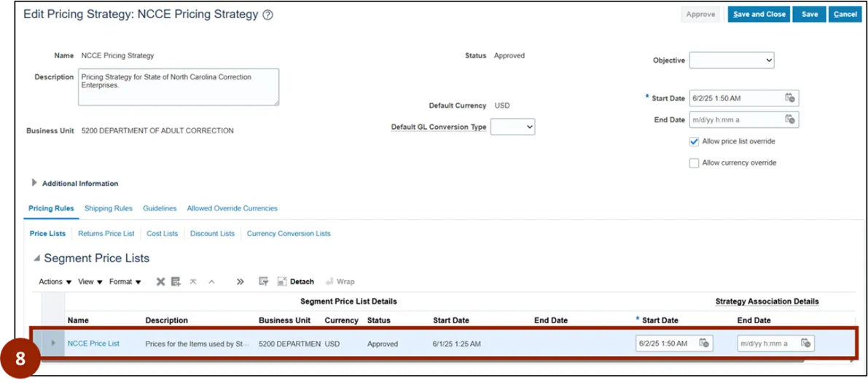The width and height of the screenshot is (868, 383).
Task: Select the Price Lists subtab
Action: [47, 234]
